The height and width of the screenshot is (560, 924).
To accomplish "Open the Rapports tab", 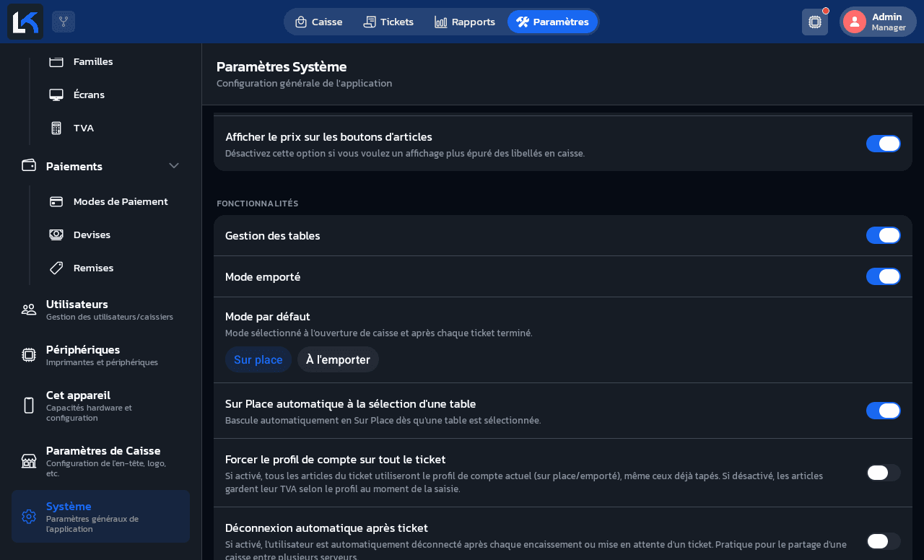I will tap(465, 22).
